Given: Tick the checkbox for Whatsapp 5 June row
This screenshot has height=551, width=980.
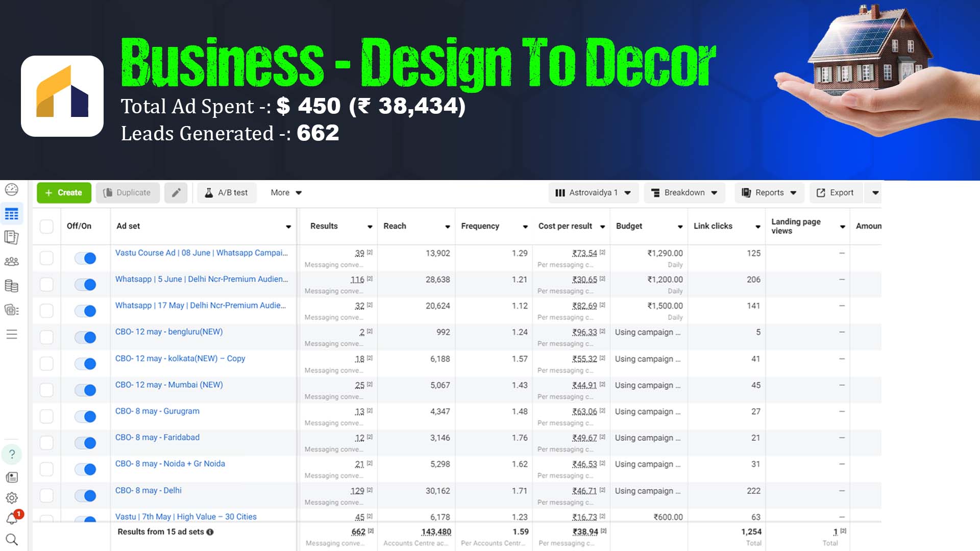Looking at the screenshot, I should (46, 284).
